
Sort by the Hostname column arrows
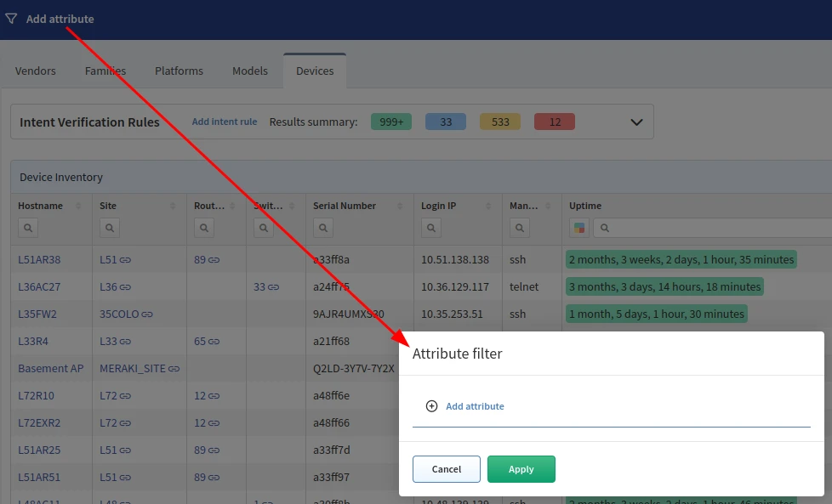(x=78, y=207)
